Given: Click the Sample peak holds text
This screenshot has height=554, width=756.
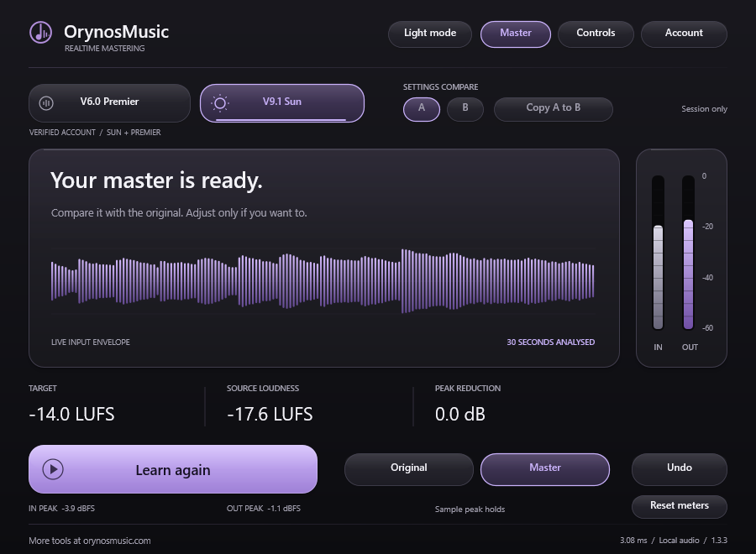Looking at the screenshot, I should pos(470,510).
